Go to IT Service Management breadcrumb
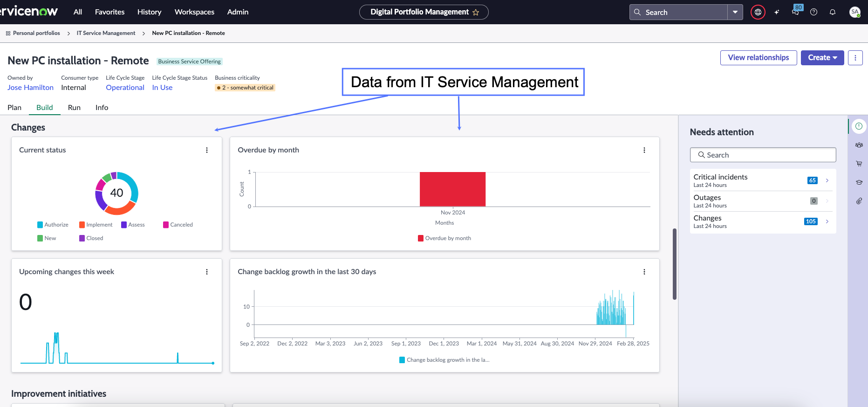 [x=106, y=34]
